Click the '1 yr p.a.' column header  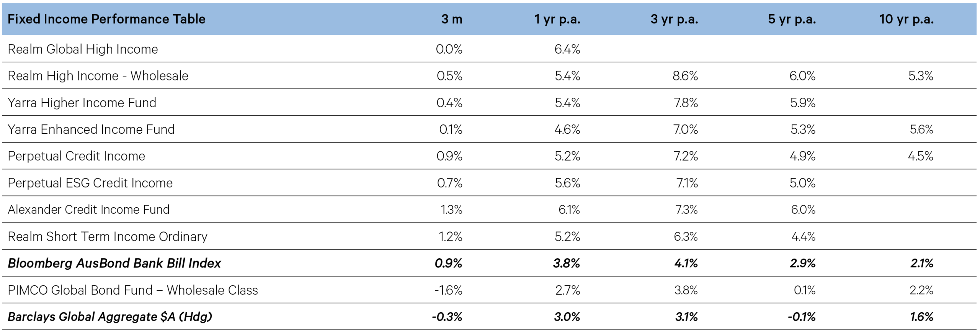[x=557, y=19]
